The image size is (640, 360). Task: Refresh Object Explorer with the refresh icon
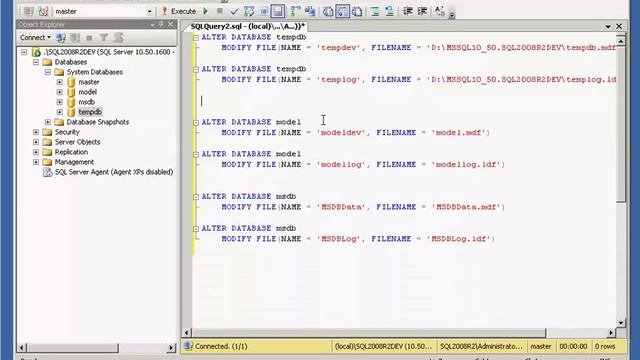[118, 38]
